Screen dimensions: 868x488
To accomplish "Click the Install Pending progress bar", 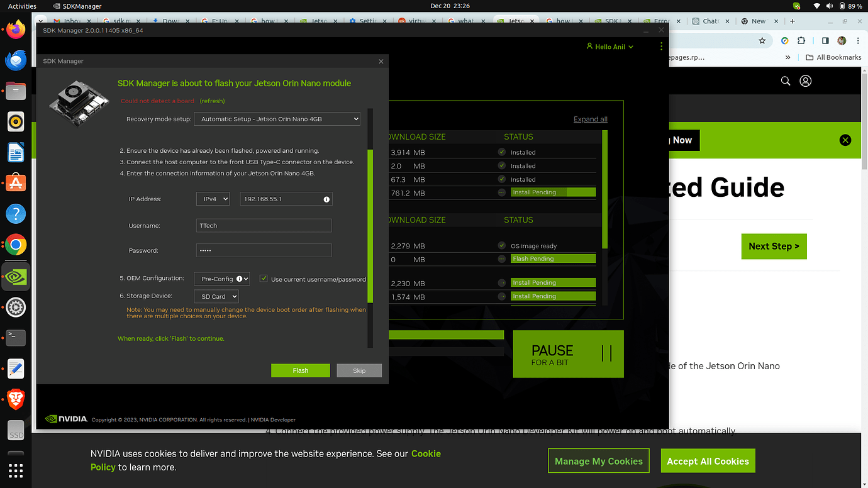I will (553, 192).
